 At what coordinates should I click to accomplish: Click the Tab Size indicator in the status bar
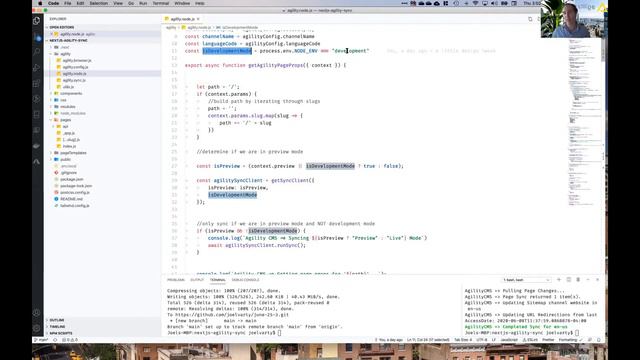[463, 340]
